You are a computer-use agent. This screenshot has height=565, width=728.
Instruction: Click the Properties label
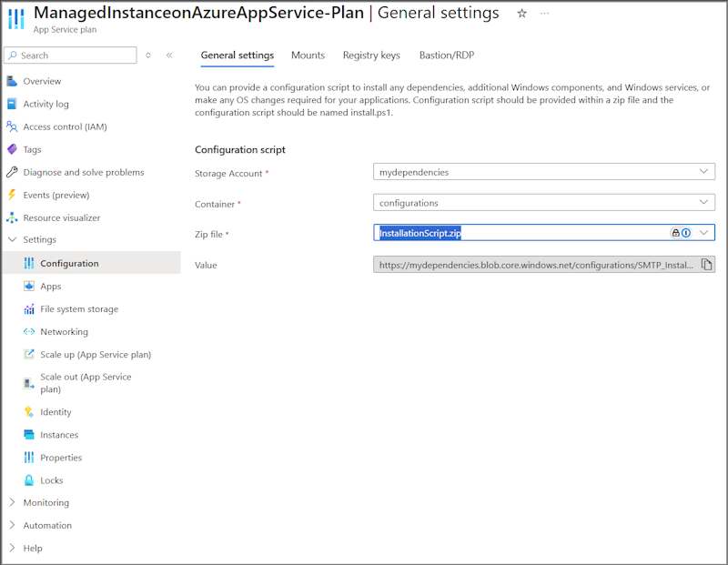pyautogui.click(x=61, y=458)
